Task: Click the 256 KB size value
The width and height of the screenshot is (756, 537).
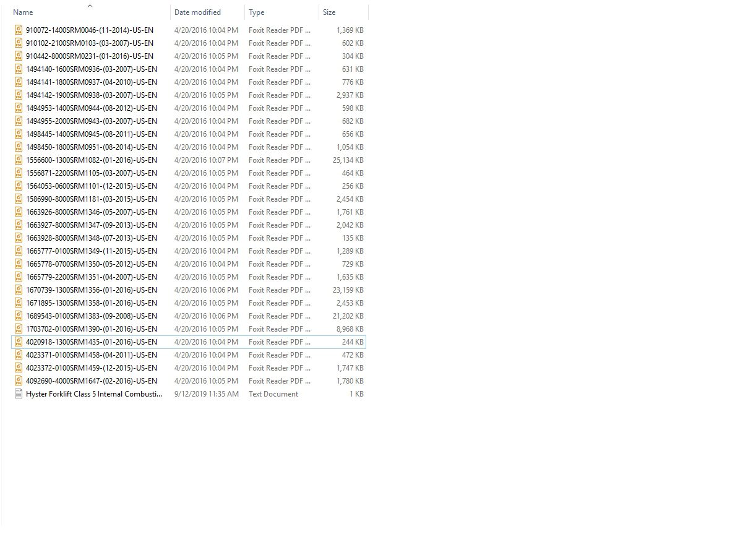Action: coord(353,186)
